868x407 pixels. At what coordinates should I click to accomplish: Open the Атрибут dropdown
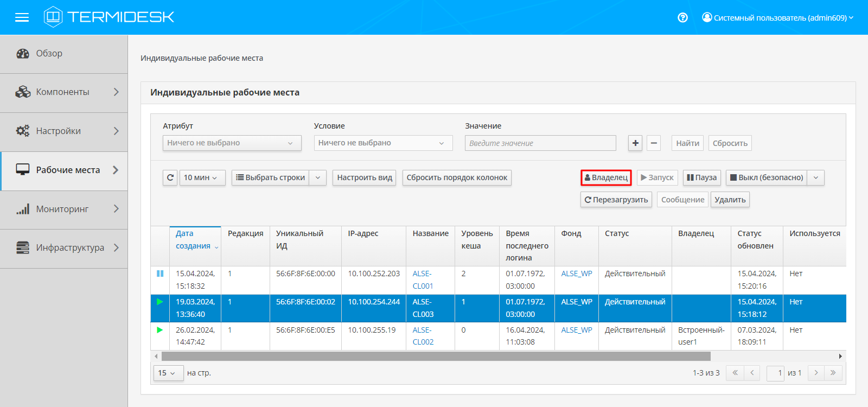point(232,143)
